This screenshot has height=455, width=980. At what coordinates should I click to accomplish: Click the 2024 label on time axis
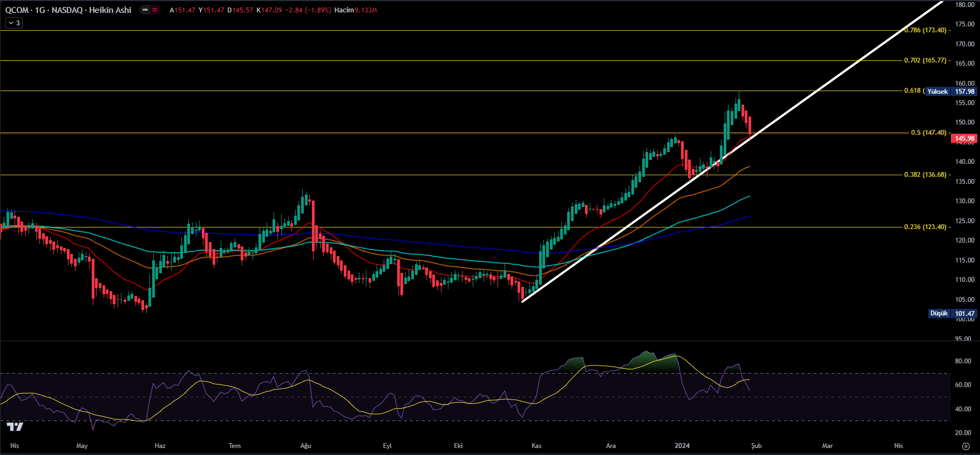682,446
